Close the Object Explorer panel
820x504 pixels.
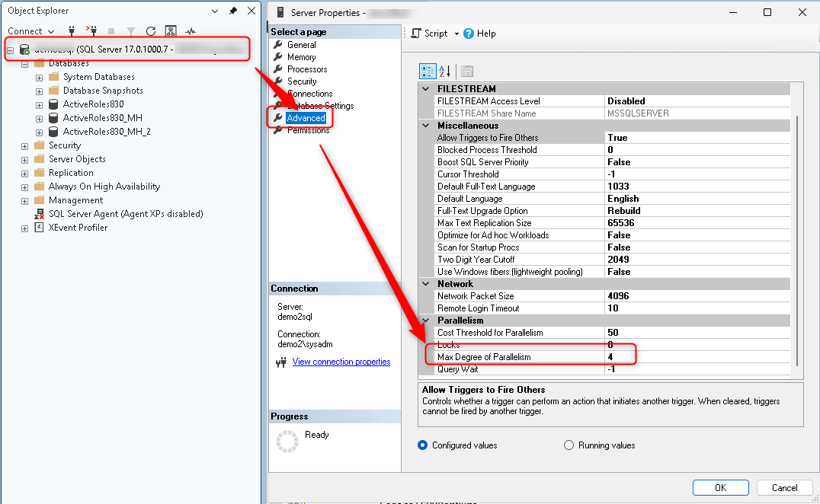251,11
